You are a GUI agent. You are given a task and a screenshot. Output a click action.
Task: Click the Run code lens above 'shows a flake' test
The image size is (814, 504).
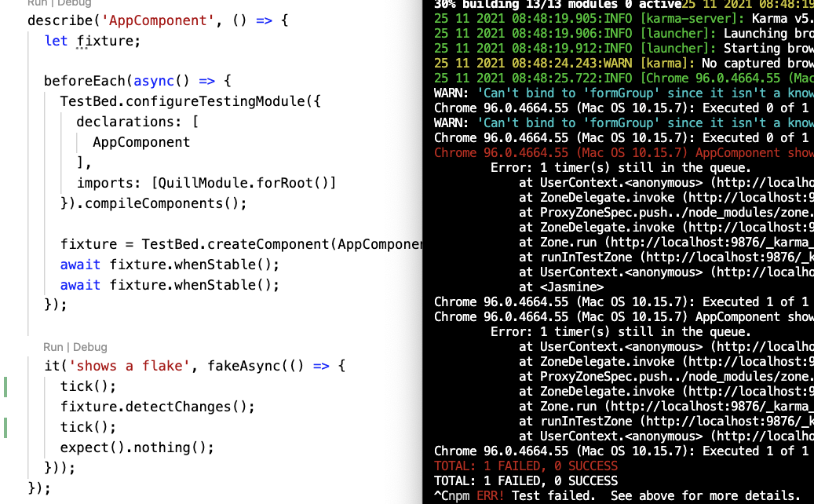coord(53,347)
